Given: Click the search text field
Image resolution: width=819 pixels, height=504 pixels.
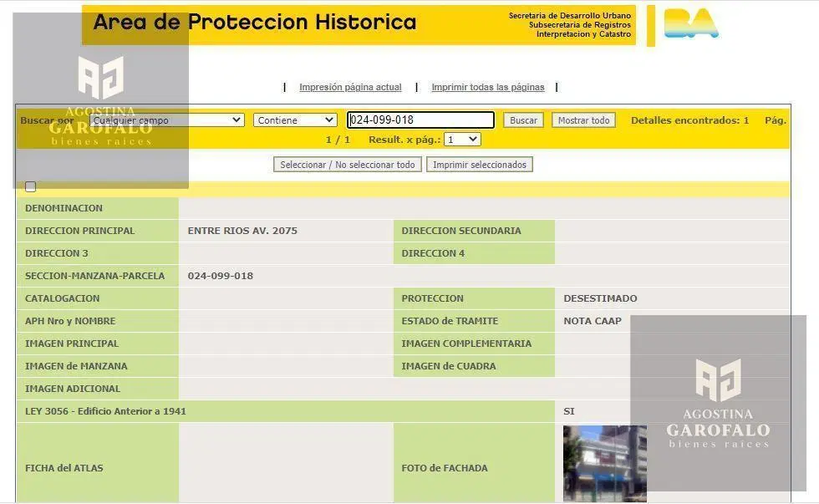Looking at the screenshot, I should 420,120.
